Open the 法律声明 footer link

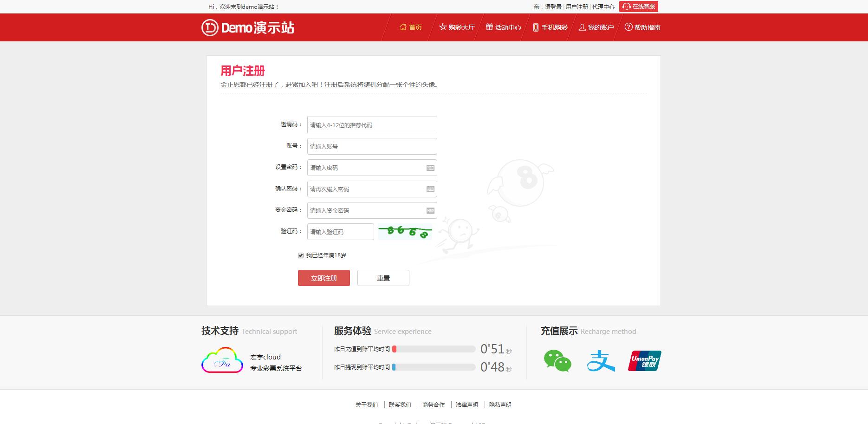tap(467, 405)
